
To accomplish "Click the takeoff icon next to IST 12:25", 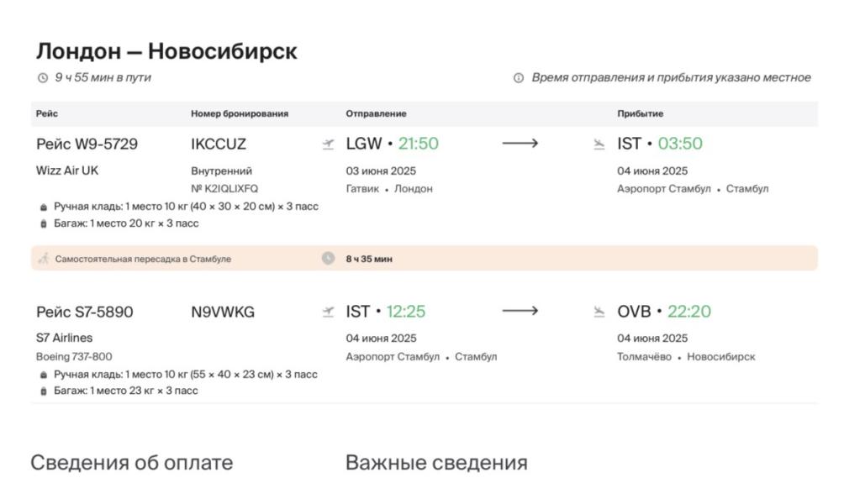I will point(328,312).
